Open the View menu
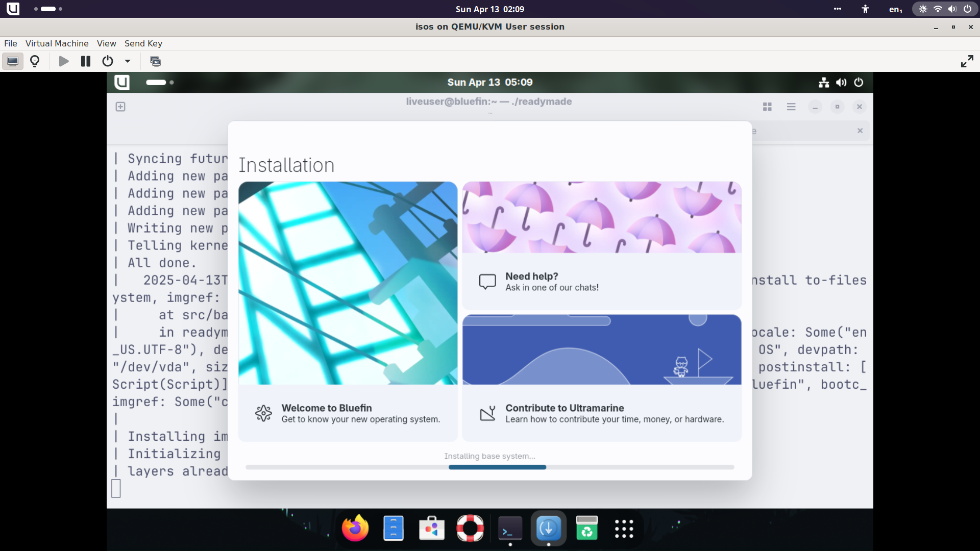This screenshot has height=551, width=980. pos(106,43)
